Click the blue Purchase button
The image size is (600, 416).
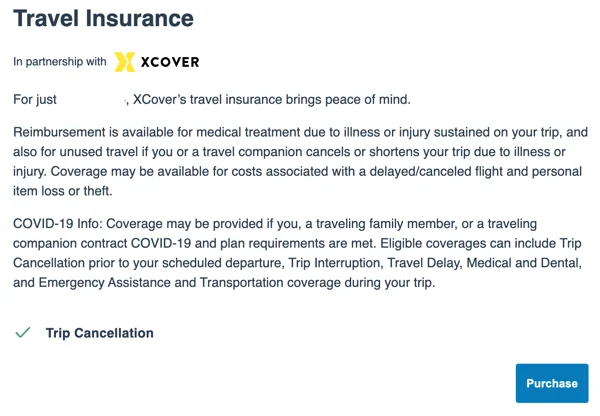tap(552, 383)
